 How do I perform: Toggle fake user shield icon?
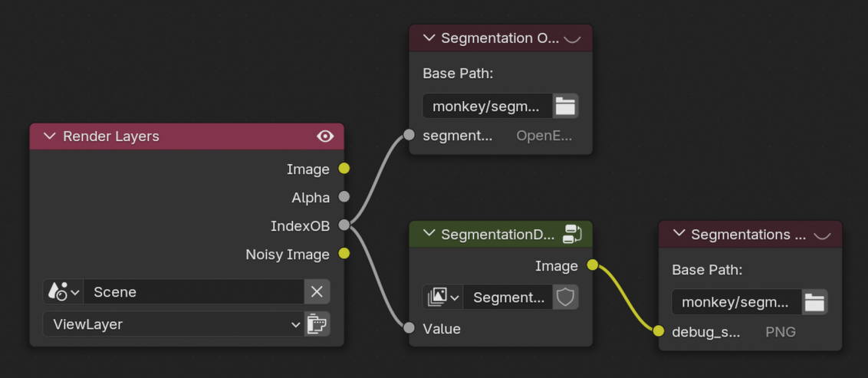point(565,297)
